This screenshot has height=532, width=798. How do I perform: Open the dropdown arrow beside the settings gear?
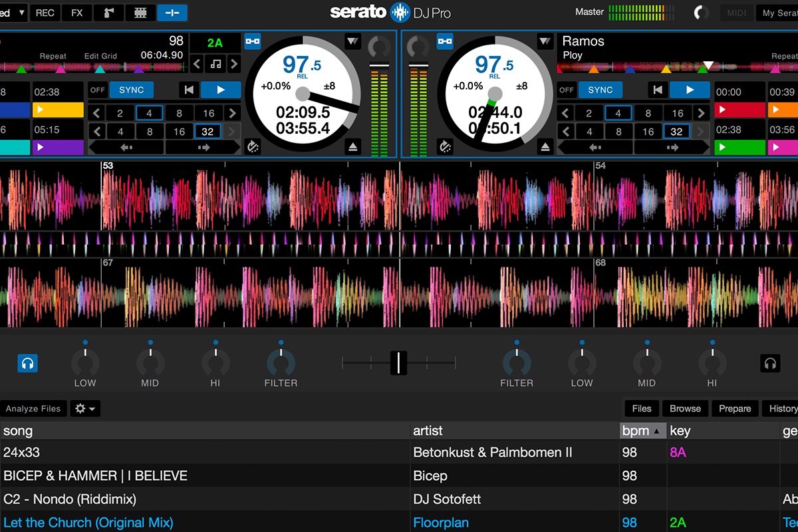(x=91, y=408)
